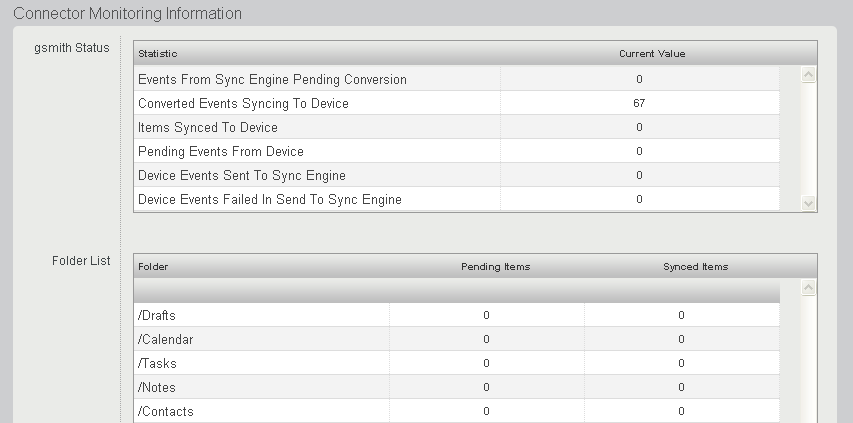Click the Current Value column header
853x423 pixels.
pyautogui.click(x=651, y=53)
